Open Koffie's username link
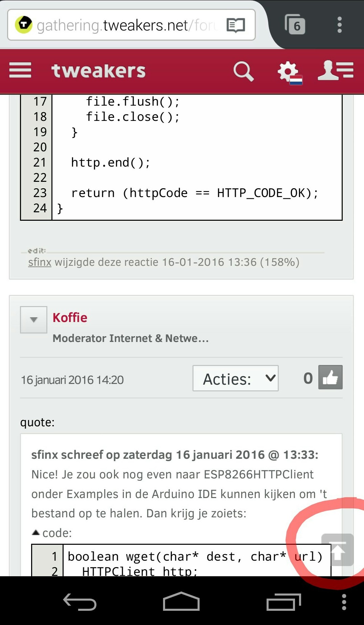Viewport: 364px width, 625px height. coord(70,318)
